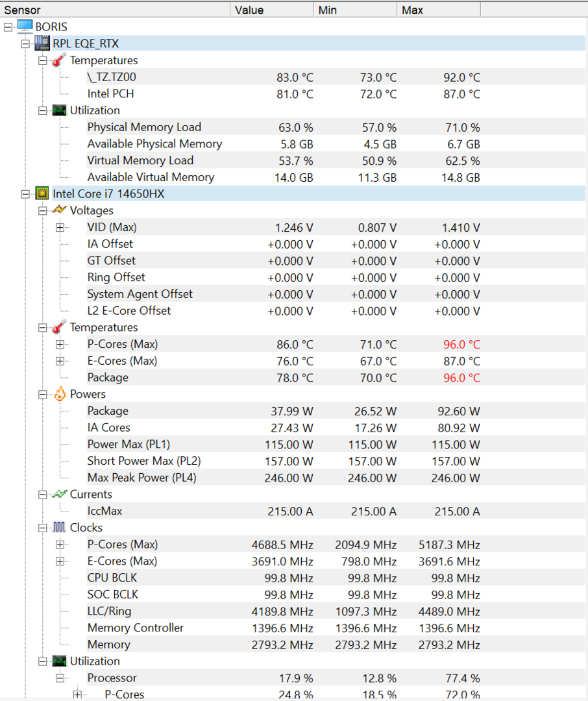Image resolution: width=588 pixels, height=701 pixels.
Task: Click the Powers flame icon
Action: [59, 394]
